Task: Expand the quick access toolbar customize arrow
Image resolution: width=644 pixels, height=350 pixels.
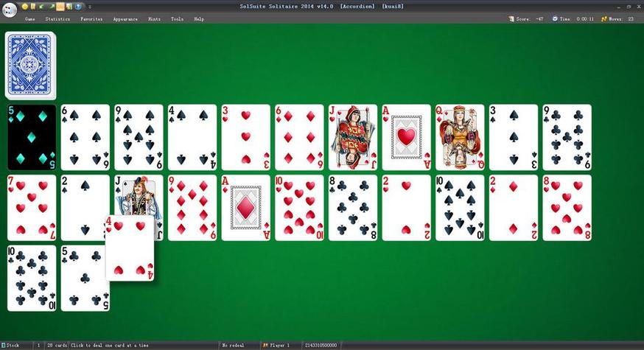Action: coord(90,7)
